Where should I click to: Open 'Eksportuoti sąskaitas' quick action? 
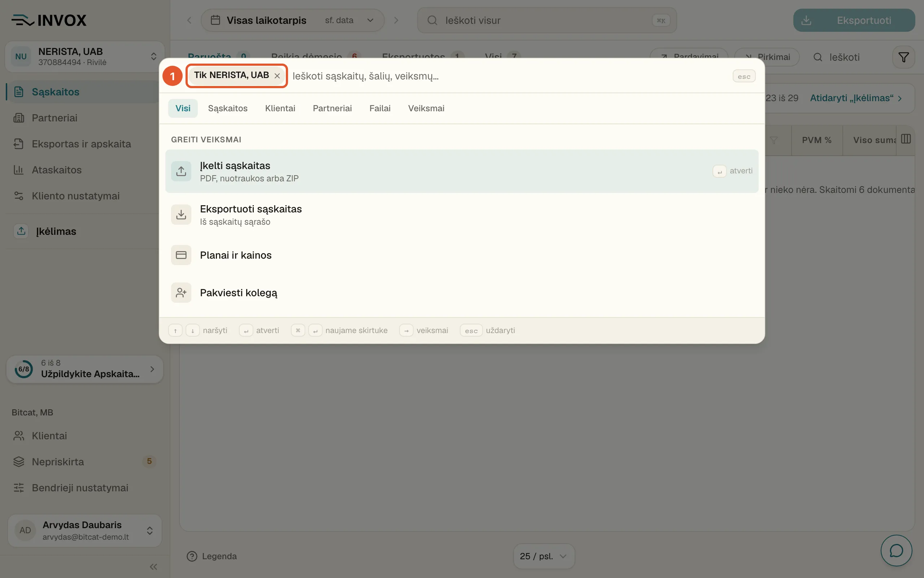coord(462,215)
